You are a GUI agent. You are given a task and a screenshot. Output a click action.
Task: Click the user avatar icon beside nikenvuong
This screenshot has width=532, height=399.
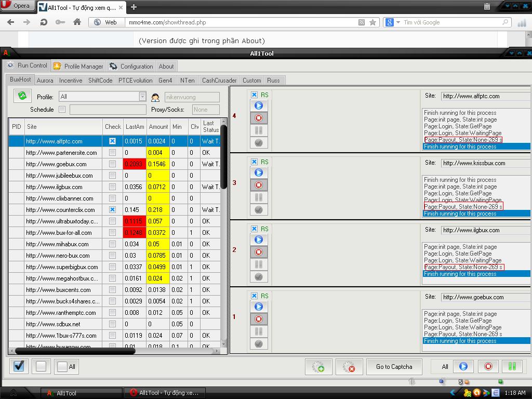(155, 98)
